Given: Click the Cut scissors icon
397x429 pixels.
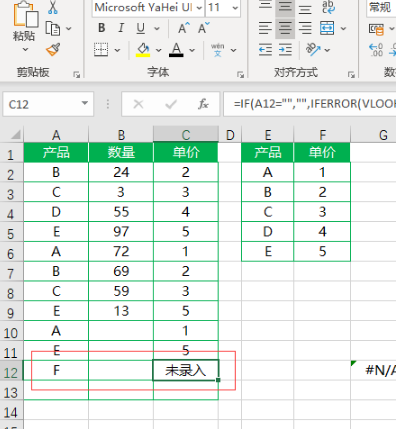Looking at the screenshot, I should click(x=52, y=7).
